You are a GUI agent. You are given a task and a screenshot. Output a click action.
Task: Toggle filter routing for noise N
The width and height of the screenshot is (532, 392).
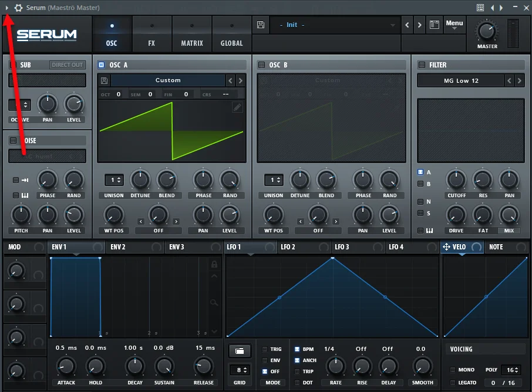coord(420,201)
